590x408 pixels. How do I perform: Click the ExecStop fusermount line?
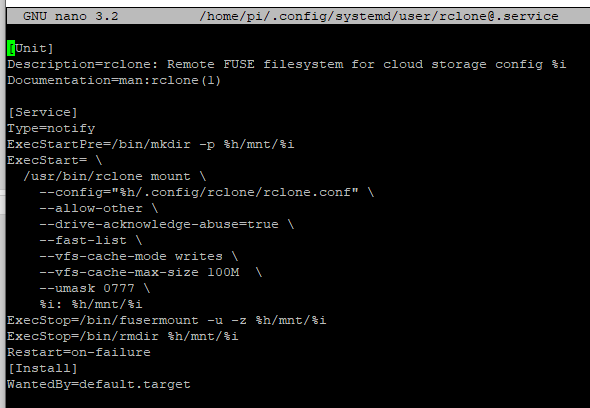click(167, 320)
